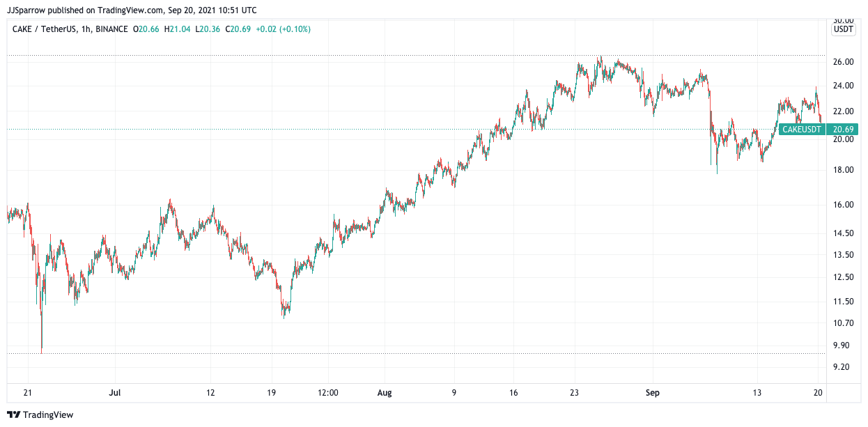
Task: Click the TradingView logo icon
Action: coord(14,414)
